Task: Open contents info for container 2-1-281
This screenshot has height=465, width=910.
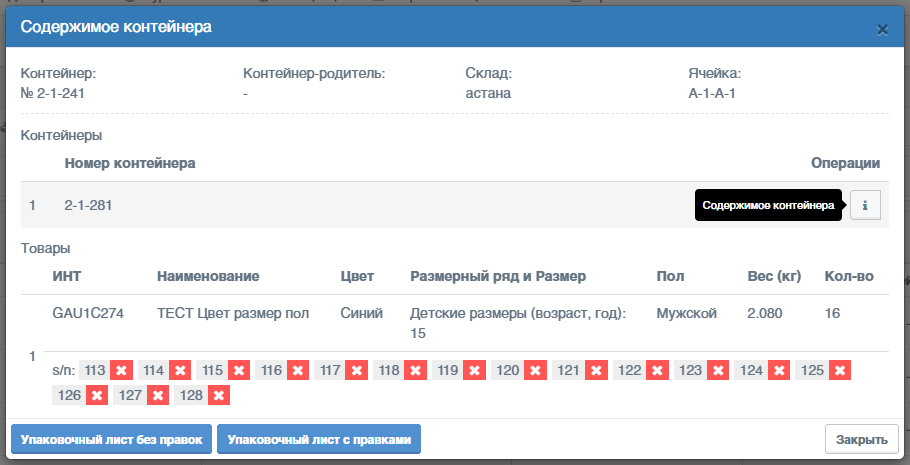Action: [865, 206]
